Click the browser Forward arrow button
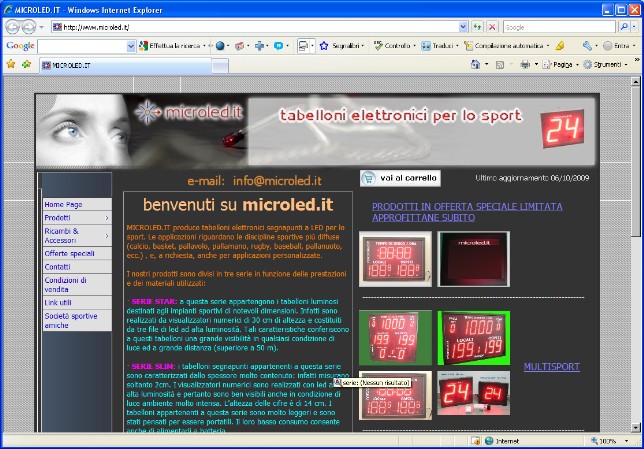Viewport: 644px width, 449px height. [x=28, y=27]
